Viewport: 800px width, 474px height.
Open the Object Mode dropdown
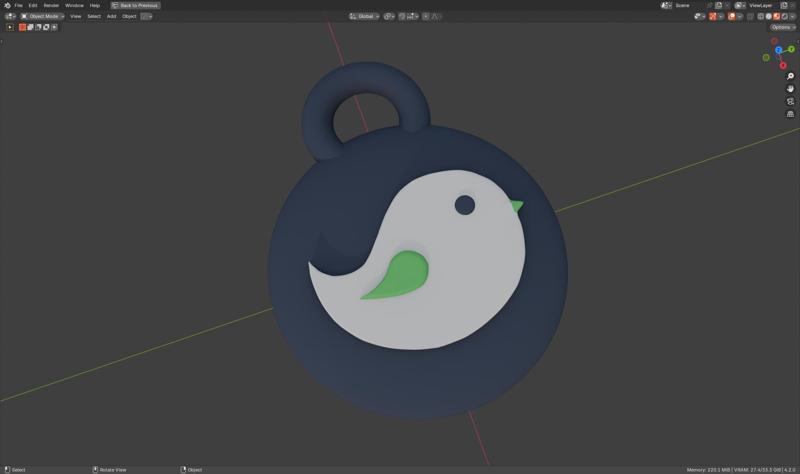pyautogui.click(x=43, y=16)
